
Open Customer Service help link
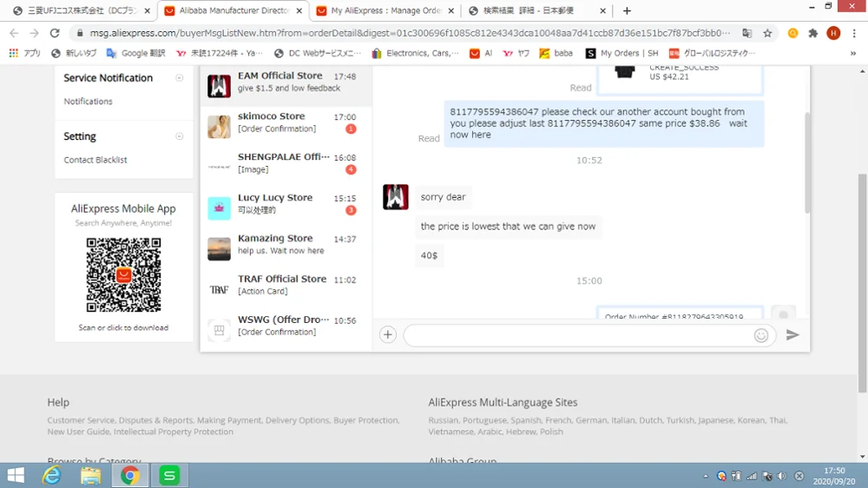[81, 420]
